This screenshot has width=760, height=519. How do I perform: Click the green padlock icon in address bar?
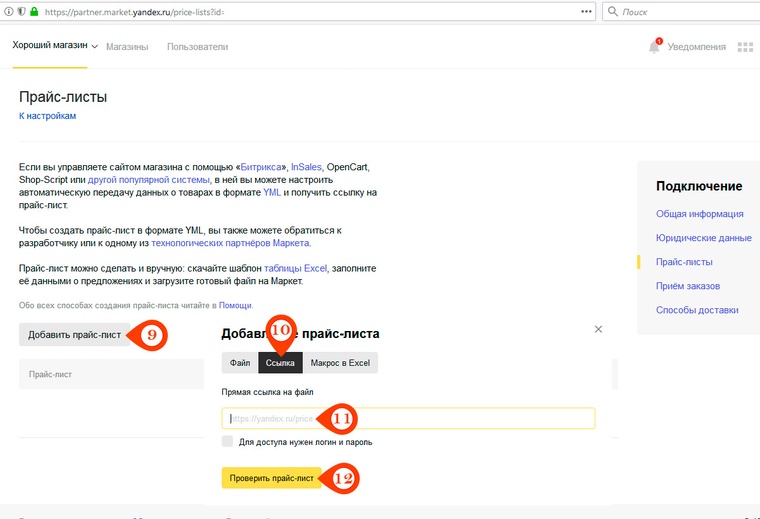(34, 11)
